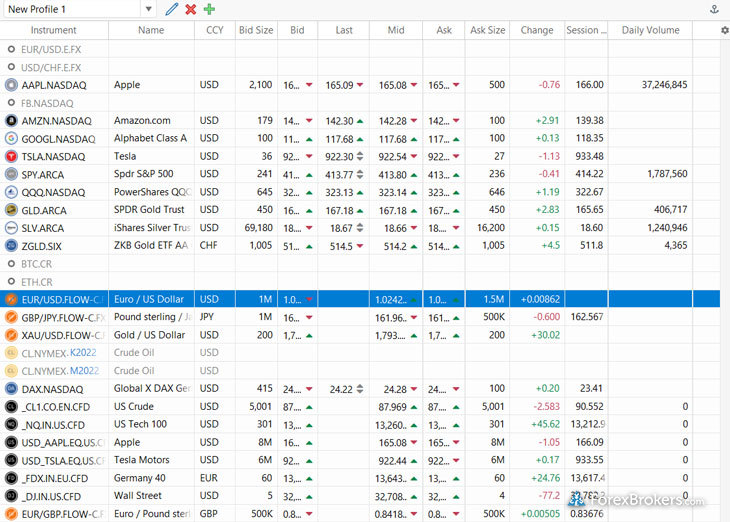Sort by the CCY column header
Image resolution: width=730 pixels, height=522 pixels.
coord(215,30)
